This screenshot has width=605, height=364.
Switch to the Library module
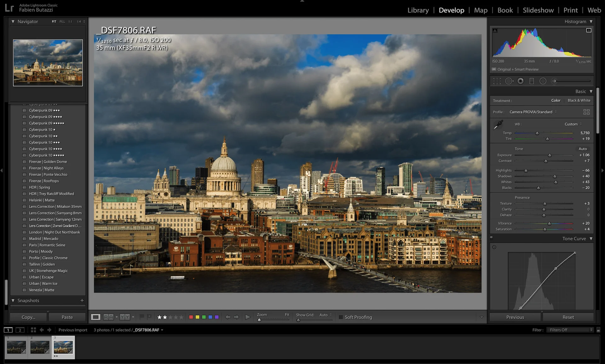coord(418,10)
